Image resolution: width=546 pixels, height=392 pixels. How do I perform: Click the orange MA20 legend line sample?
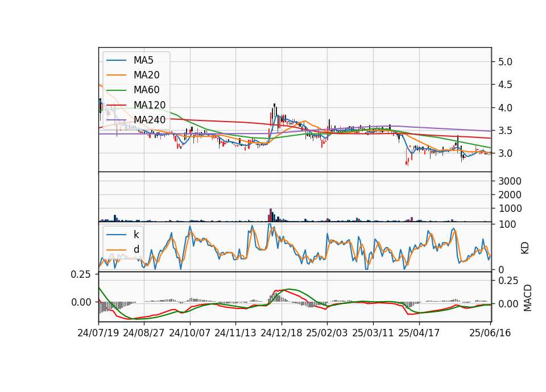click(x=116, y=75)
